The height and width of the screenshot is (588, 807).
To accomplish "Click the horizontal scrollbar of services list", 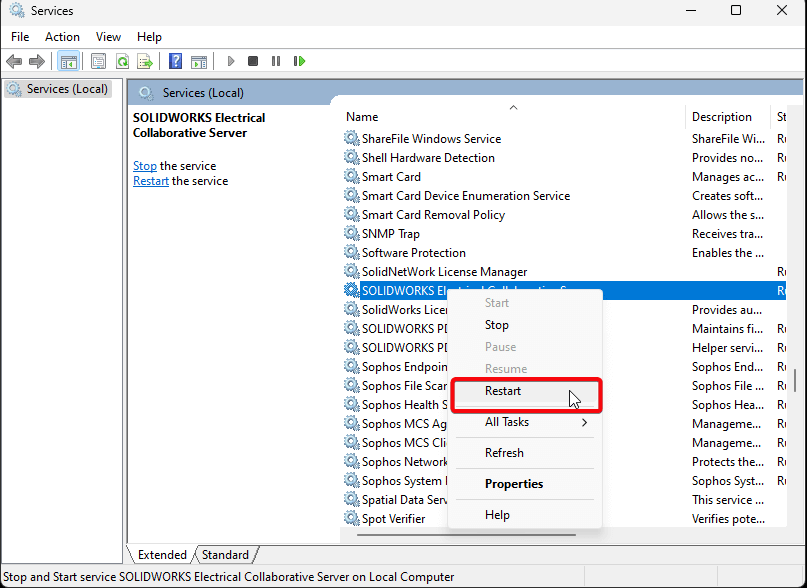I will point(466,534).
